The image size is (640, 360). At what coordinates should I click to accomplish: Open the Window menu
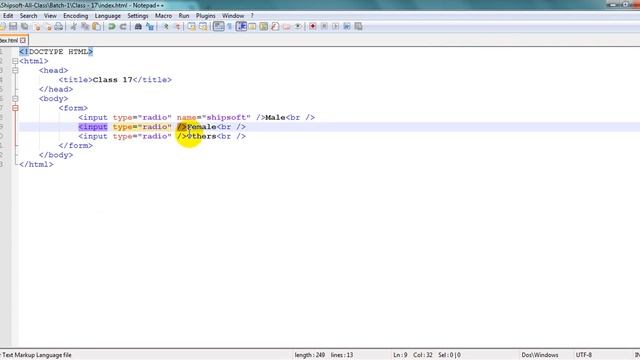pyautogui.click(x=233, y=16)
